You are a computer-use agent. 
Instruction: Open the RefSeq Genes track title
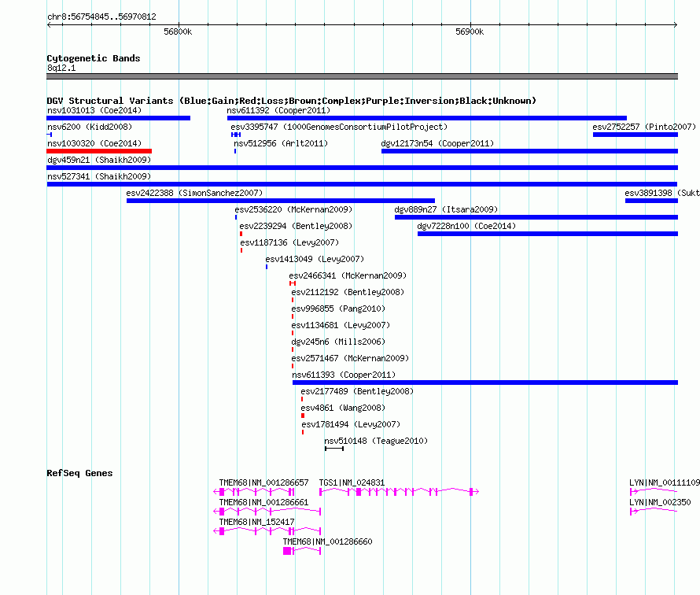(79, 473)
